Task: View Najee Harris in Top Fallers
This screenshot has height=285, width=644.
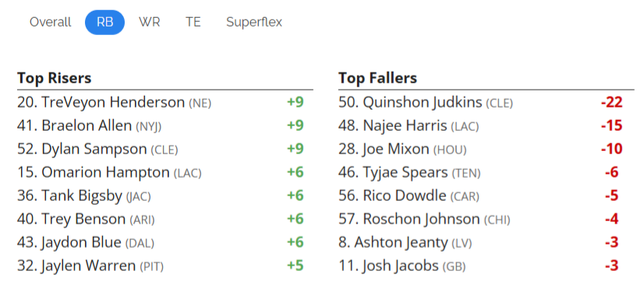Action: [405, 126]
